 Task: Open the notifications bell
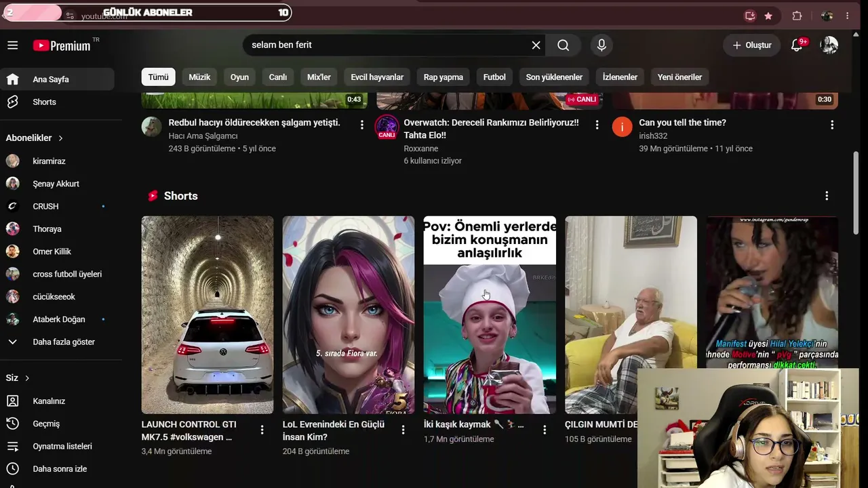[x=798, y=45]
